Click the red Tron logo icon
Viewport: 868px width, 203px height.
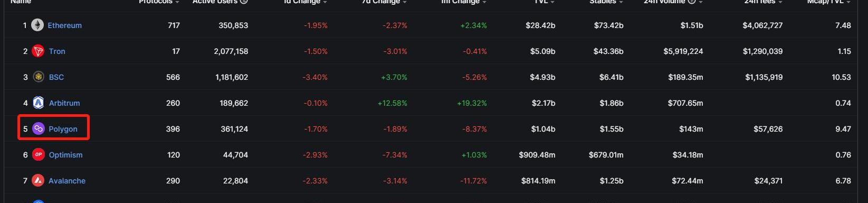pyautogui.click(x=37, y=51)
